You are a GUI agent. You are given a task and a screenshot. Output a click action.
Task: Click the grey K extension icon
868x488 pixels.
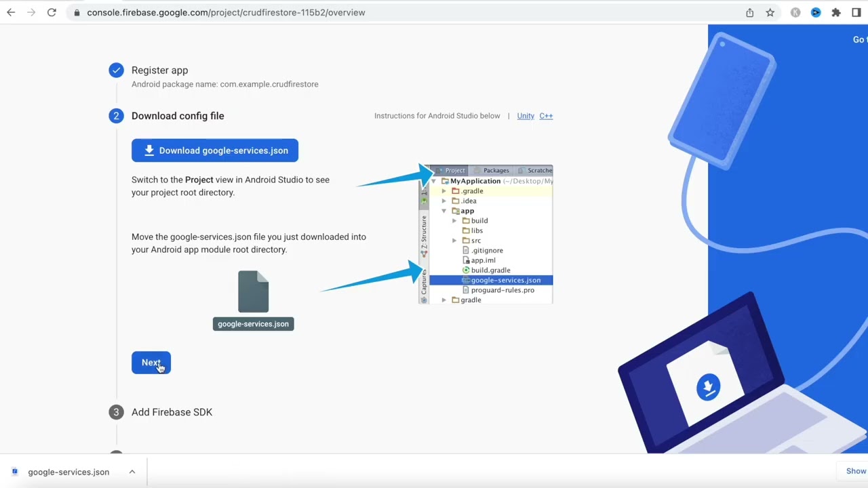pyautogui.click(x=795, y=12)
